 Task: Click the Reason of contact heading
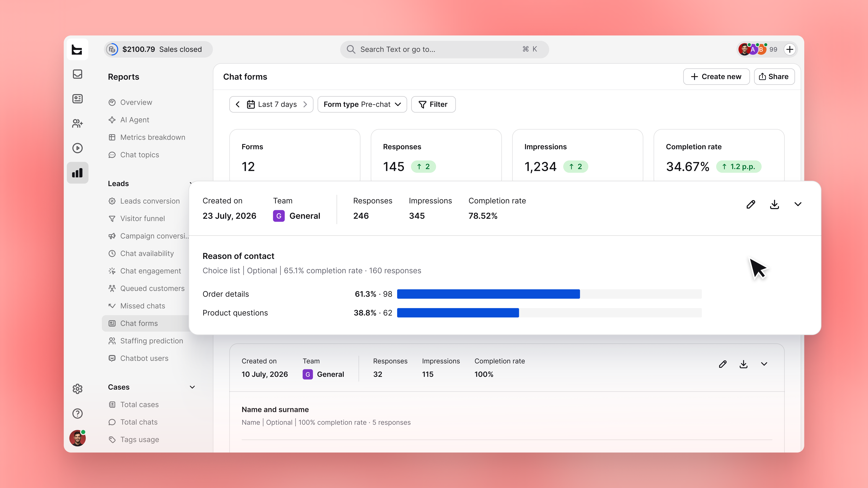click(238, 256)
